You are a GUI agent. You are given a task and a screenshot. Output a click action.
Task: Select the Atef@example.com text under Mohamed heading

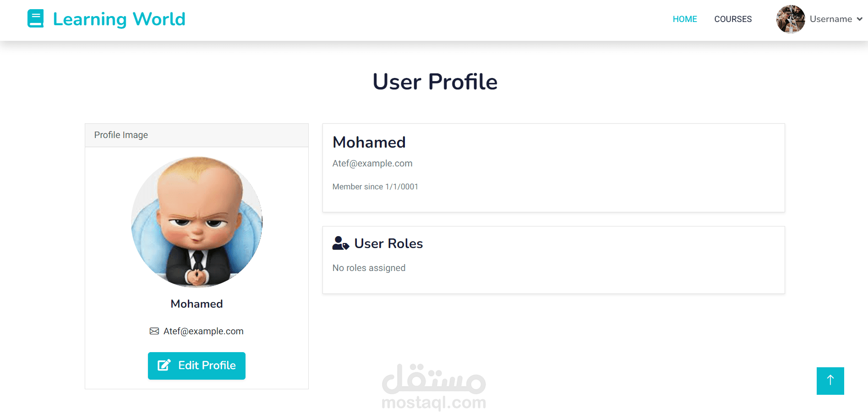372,164
